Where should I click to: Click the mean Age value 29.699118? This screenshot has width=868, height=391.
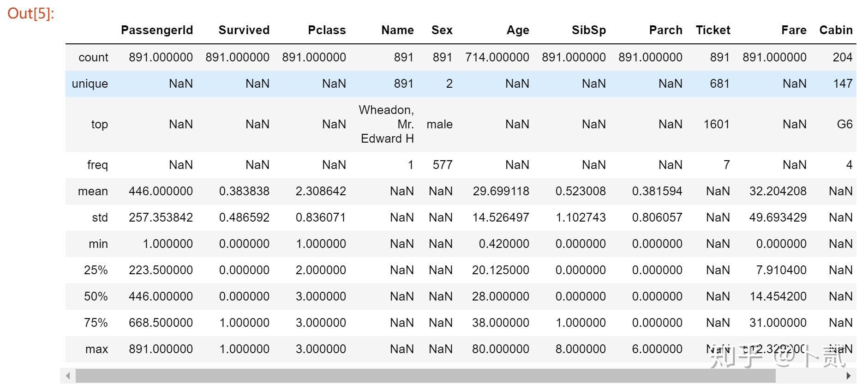[501, 191]
